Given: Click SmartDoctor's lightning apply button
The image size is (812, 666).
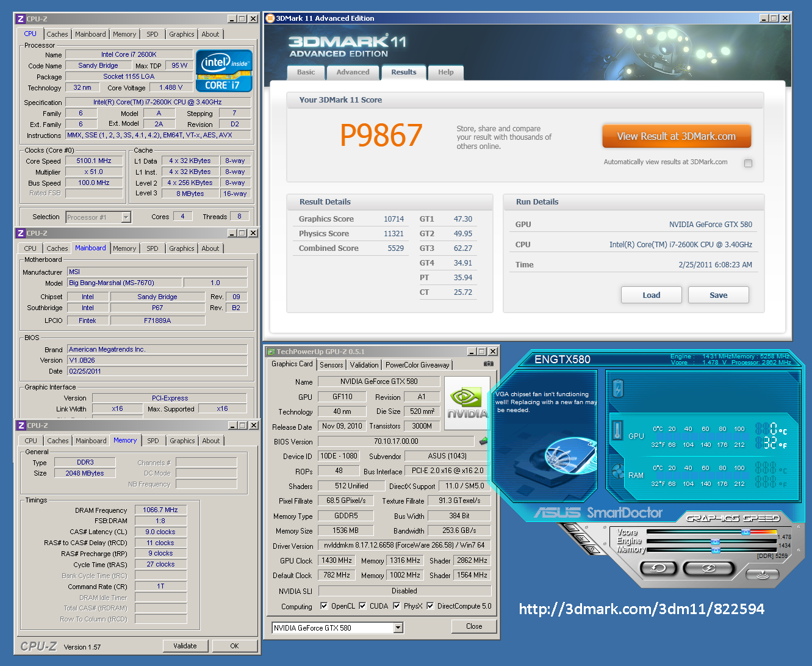Looking at the screenshot, I should coord(708,568).
